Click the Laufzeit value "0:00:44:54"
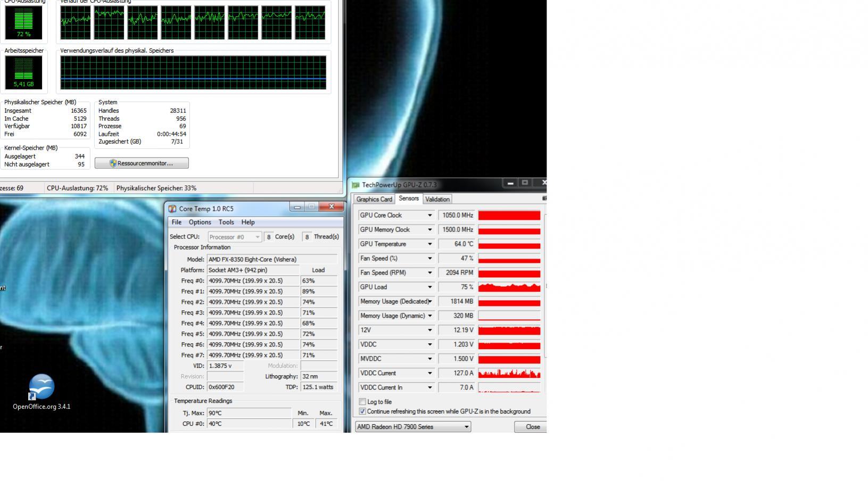This screenshot has height=488, width=868. [171, 134]
